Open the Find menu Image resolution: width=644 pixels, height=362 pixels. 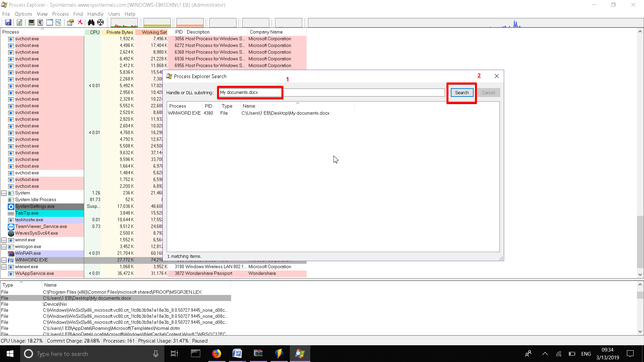click(78, 14)
